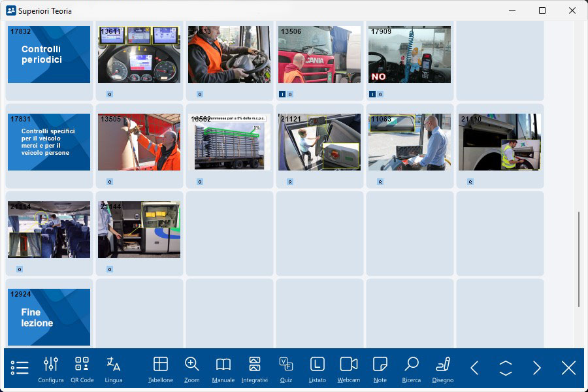Open Ricerca search
This screenshot has height=392, width=588.
click(412, 368)
